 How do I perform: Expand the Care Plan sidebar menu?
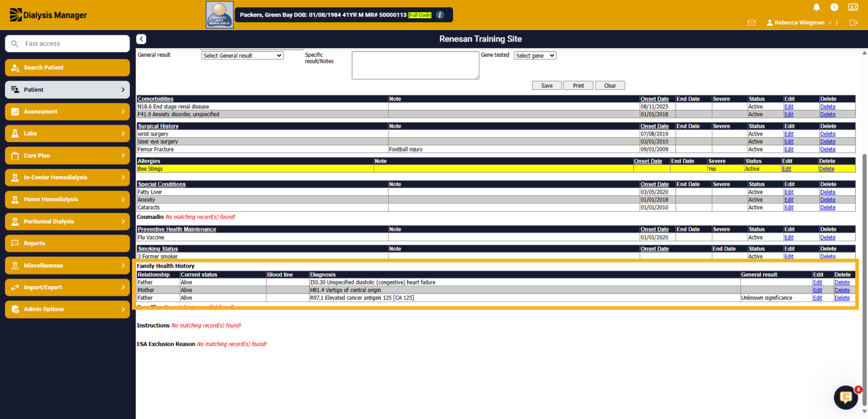point(67,155)
